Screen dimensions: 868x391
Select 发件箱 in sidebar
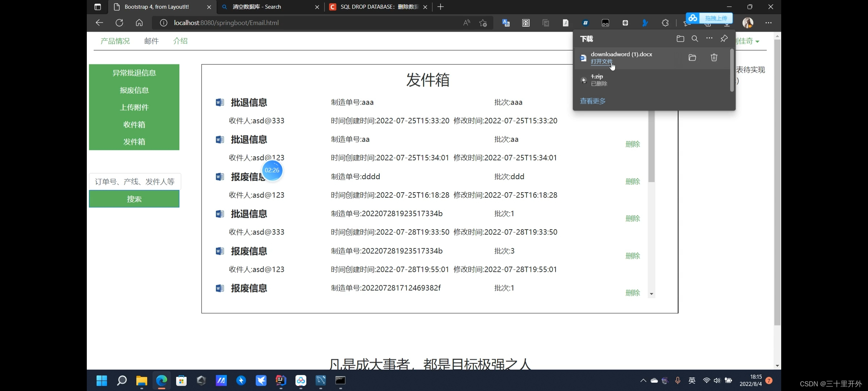[x=134, y=142]
